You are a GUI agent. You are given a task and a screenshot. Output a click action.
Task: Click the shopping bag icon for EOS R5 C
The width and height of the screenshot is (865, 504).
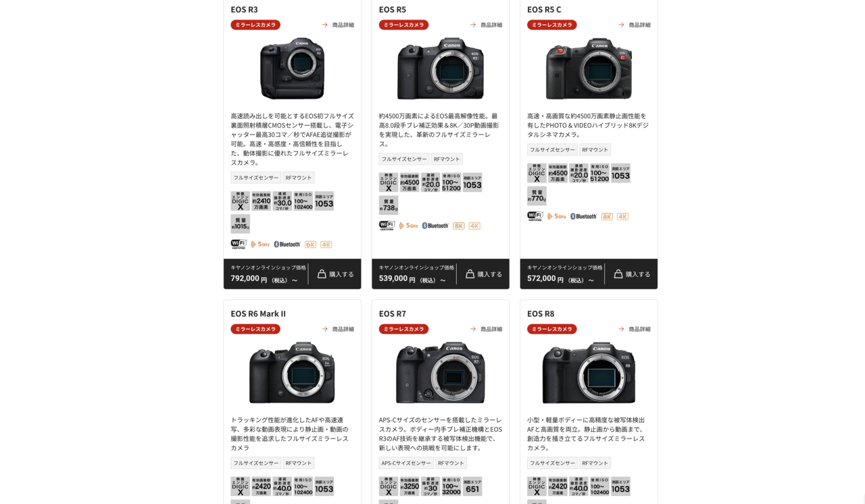tap(618, 274)
